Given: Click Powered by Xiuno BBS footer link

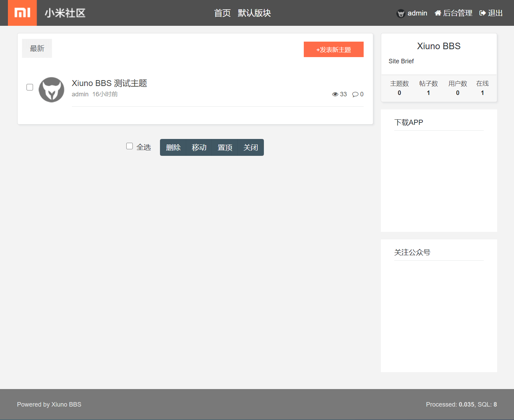Looking at the screenshot, I should tap(49, 405).
